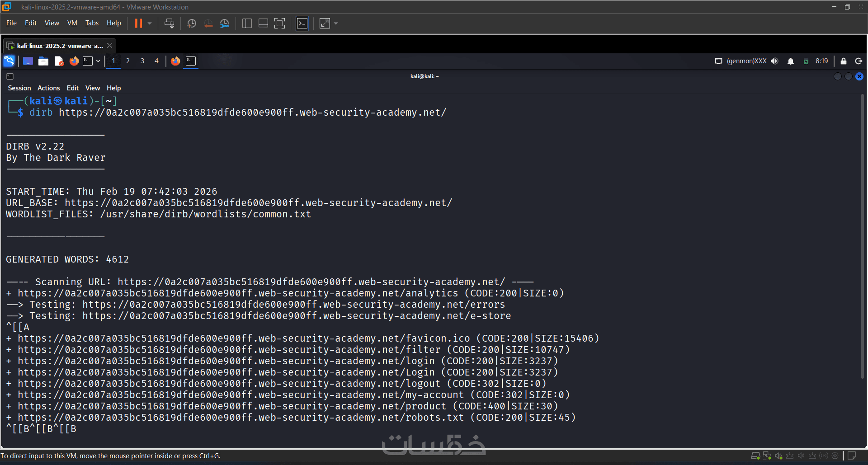
Task: Open the Kali log out dialog
Action: click(x=859, y=61)
